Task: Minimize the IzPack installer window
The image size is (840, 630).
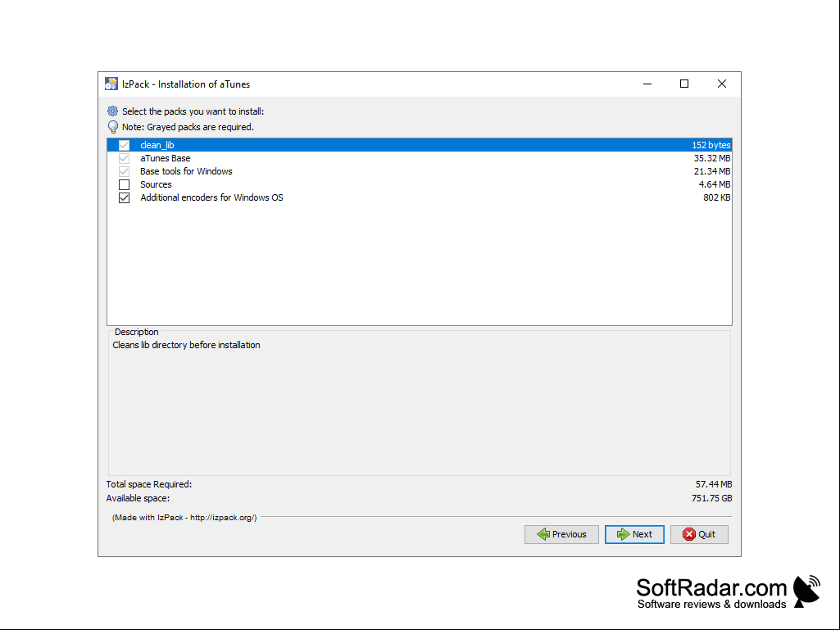Action: (x=647, y=84)
